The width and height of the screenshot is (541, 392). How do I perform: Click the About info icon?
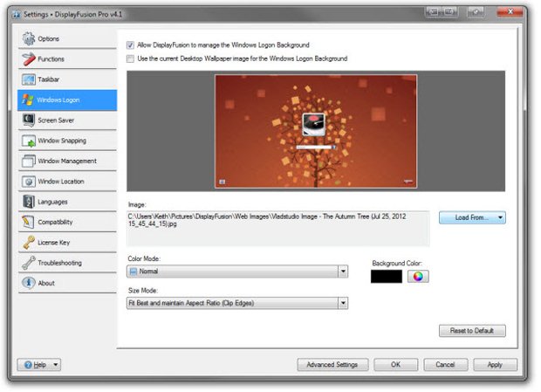29,283
